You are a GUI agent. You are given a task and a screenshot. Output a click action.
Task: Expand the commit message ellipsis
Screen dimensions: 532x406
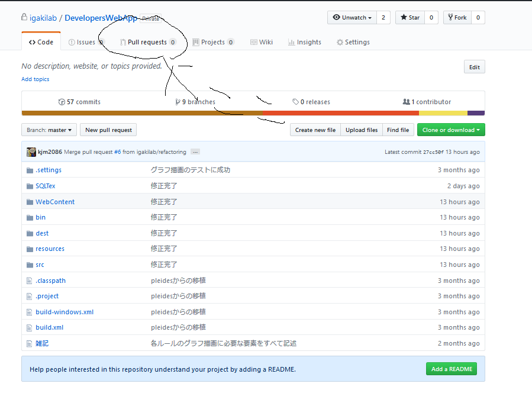195,152
